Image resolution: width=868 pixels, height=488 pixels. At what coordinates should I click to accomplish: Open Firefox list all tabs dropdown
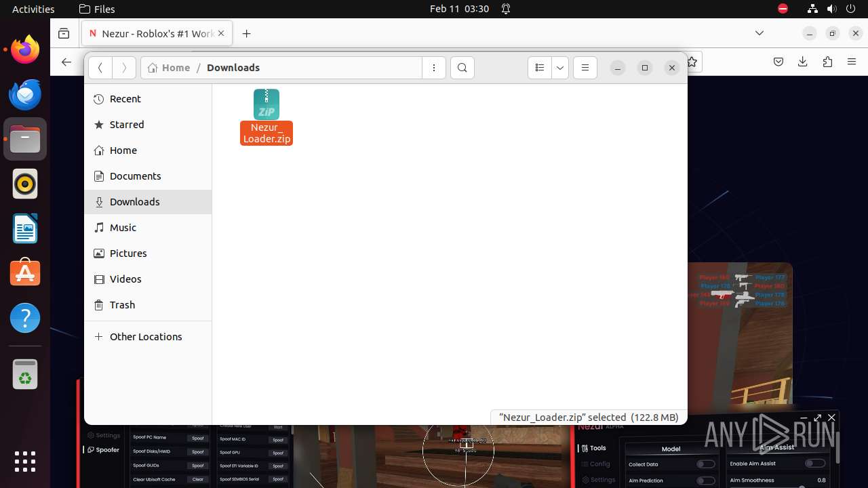click(759, 33)
